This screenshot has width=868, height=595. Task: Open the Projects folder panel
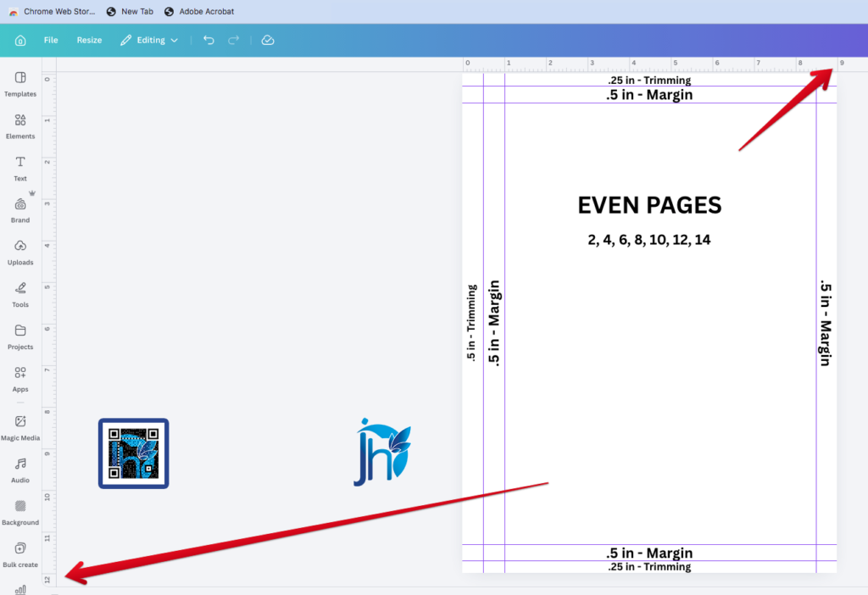(20, 336)
